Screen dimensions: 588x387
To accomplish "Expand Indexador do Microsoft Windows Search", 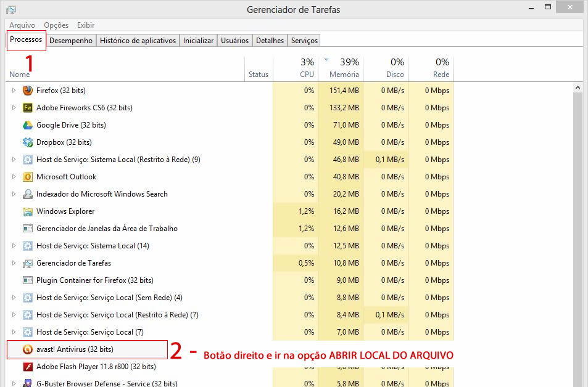I will pyautogui.click(x=14, y=194).
